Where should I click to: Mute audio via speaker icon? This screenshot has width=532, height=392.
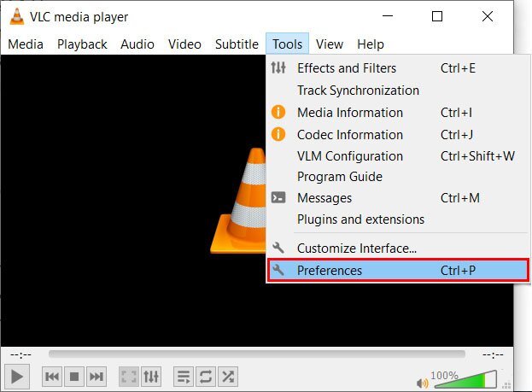[x=423, y=383]
